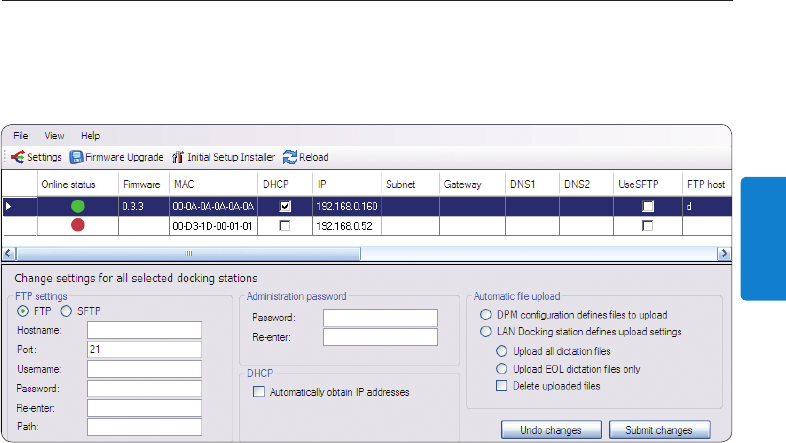The width and height of the screenshot is (786, 443).
Task: Launch the Initial Setup Installer icon
Action: pyautogui.click(x=178, y=157)
